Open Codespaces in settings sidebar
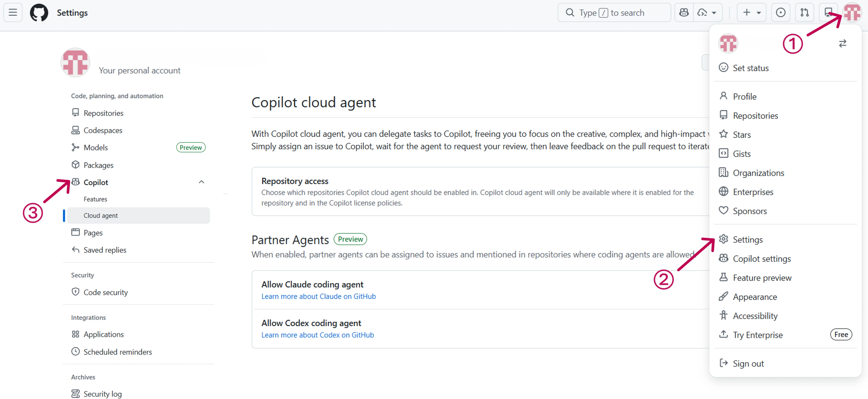This screenshot has height=399, width=868. coord(138,130)
